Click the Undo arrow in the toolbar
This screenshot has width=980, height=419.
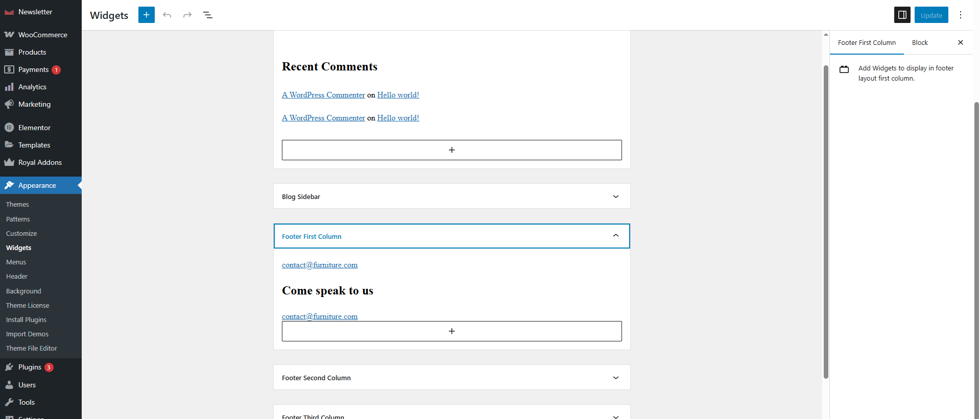tap(167, 15)
